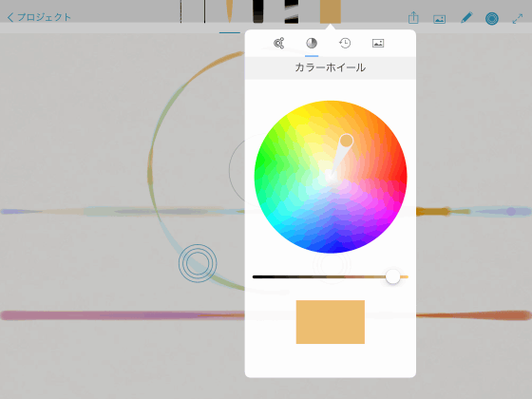This screenshot has width=532, height=399.
Task: Click the current color preview swatch
Action: tap(331, 322)
